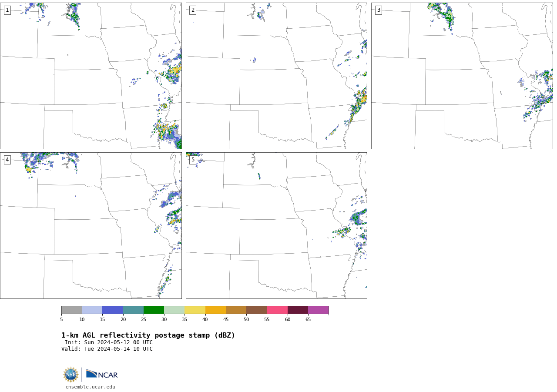Click the maroon 60-65 dBZ swatch

[x=298, y=310]
